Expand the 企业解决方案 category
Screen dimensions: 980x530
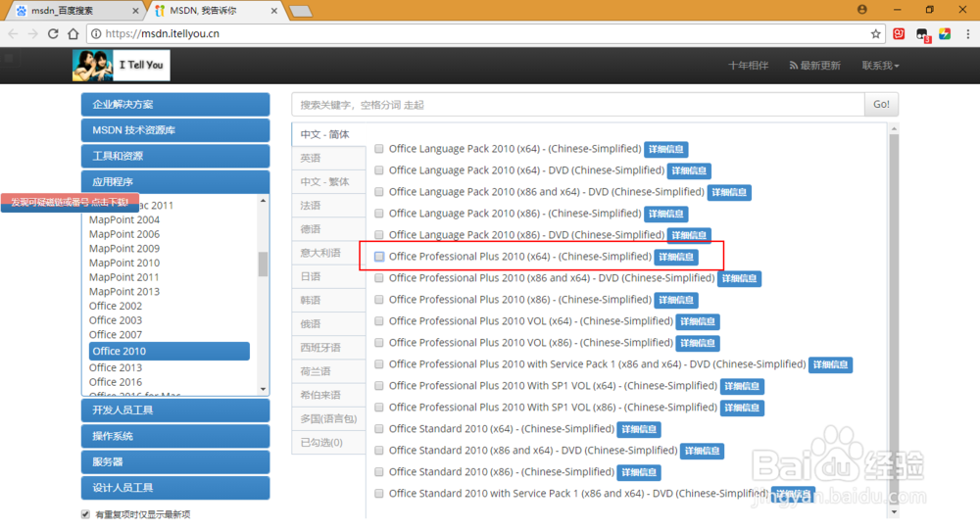[175, 105]
